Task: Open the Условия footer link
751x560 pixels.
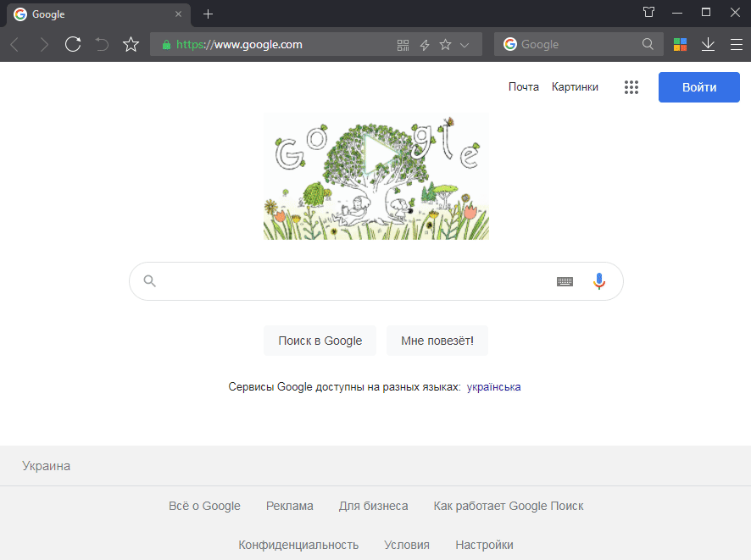Action: click(x=407, y=545)
